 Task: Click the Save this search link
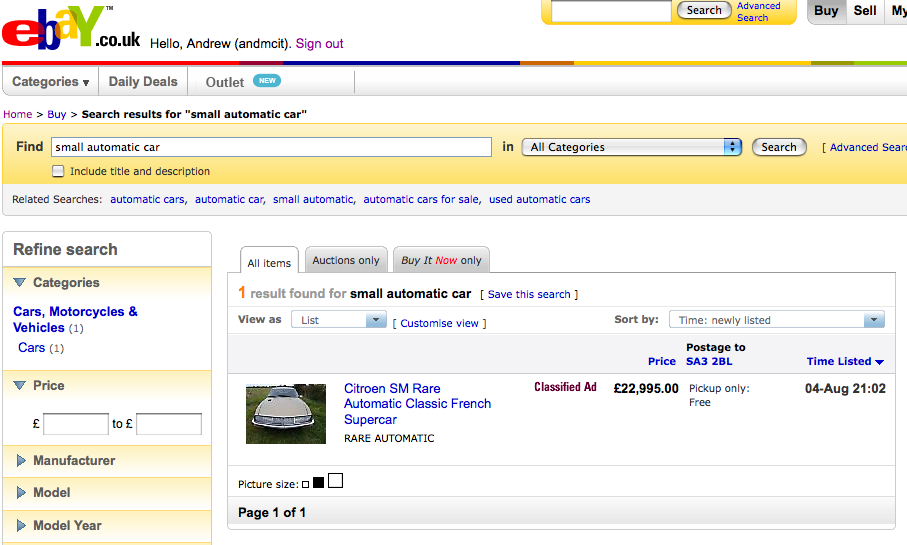point(529,294)
